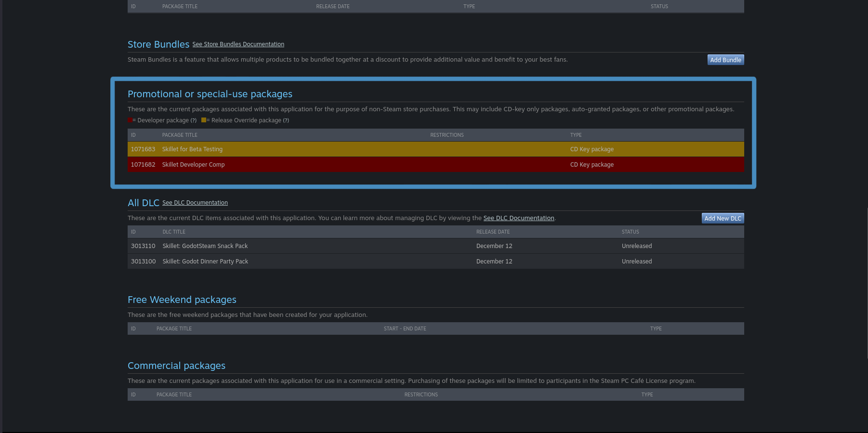
Task: Click the Add Bundle button
Action: [725, 60]
